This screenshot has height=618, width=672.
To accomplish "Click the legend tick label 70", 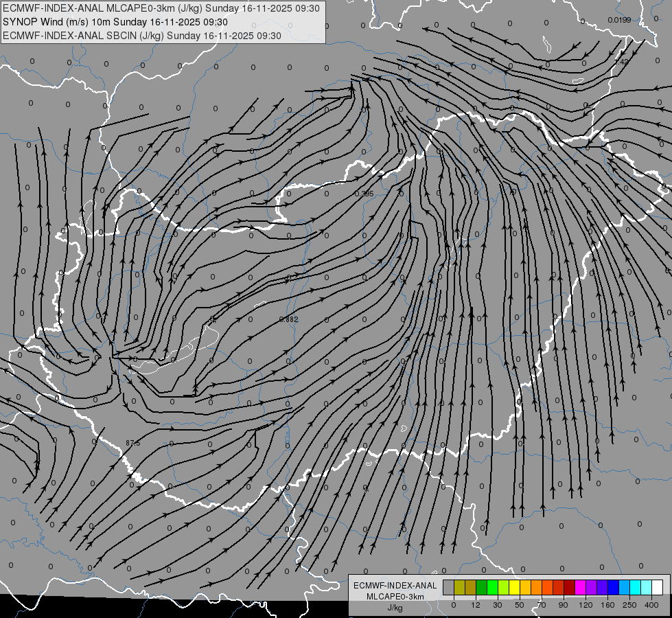I will [542, 605].
